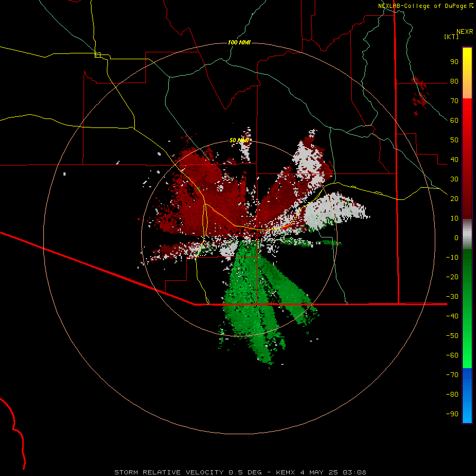The image size is (476, 476).
Task: Click the -20 value on velocity scale
Action: tap(452, 277)
